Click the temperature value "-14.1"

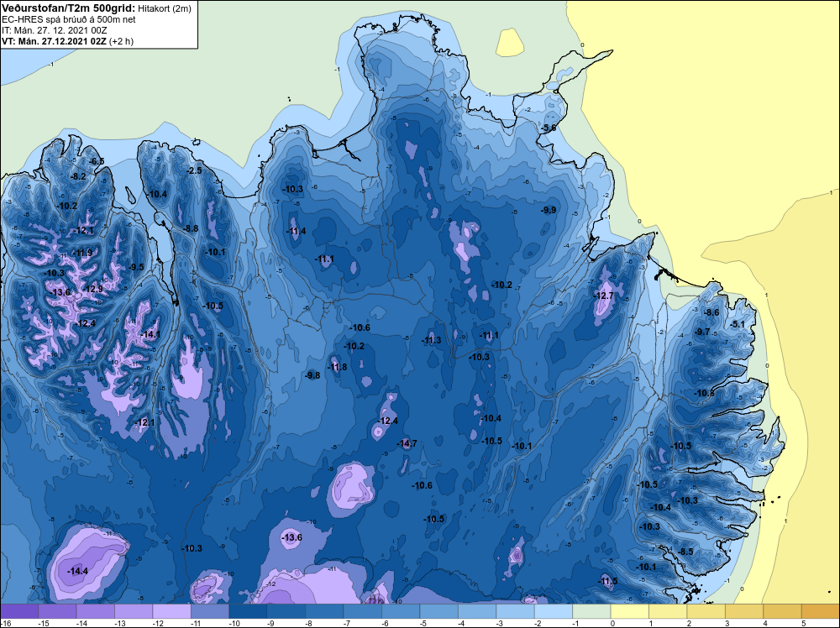(150, 335)
